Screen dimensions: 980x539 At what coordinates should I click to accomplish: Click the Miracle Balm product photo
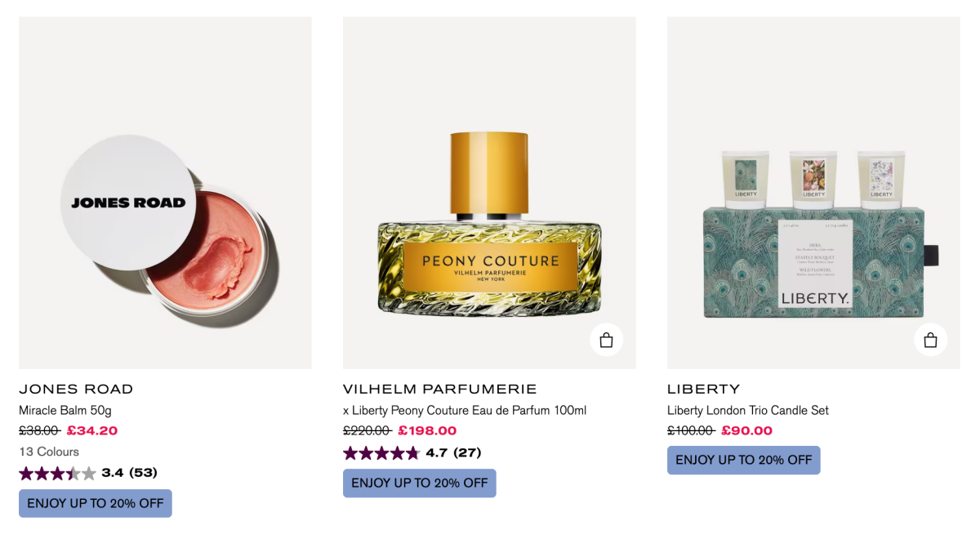164,192
